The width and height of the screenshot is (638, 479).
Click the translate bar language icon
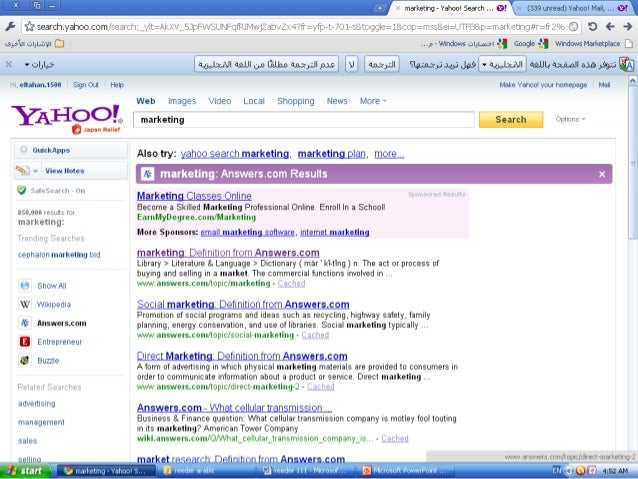tap(626, 64)
